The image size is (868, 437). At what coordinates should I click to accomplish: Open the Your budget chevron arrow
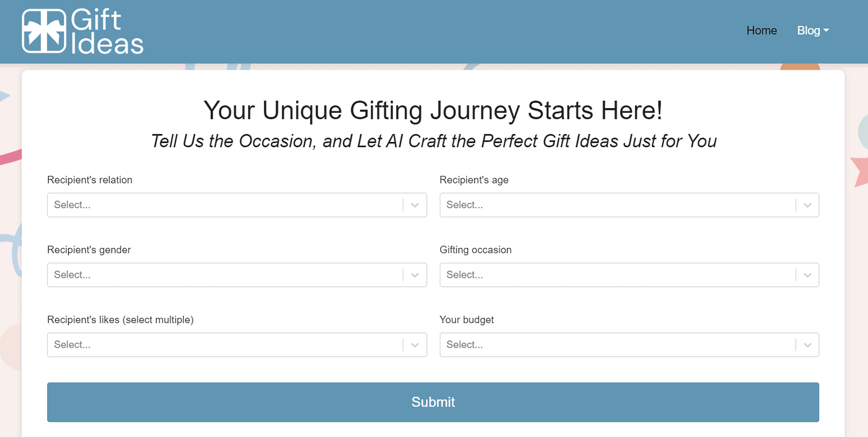(807, 345)
